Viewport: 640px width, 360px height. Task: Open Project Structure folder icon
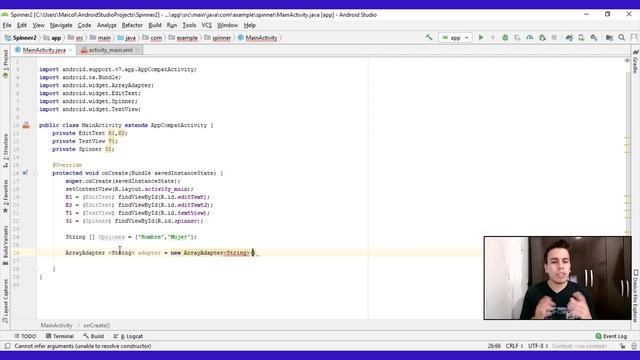pyautogui.click(x=609, y=38)
